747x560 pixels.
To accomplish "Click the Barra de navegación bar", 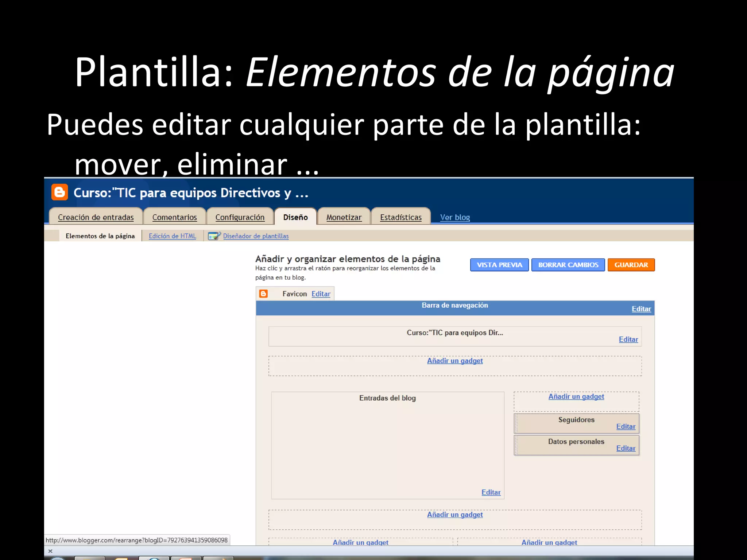I will (x=455, y=308).
